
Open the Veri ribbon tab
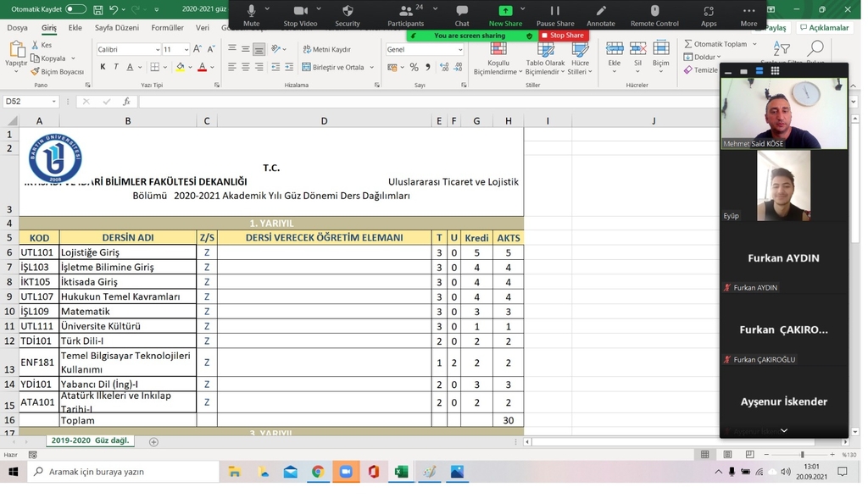(x=203, y=28)
